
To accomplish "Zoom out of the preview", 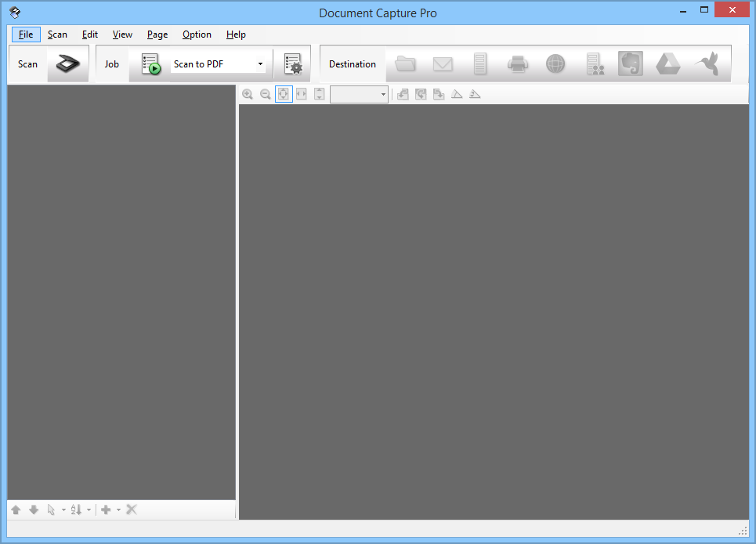I will pyautogui.click(x=265, y=94).
